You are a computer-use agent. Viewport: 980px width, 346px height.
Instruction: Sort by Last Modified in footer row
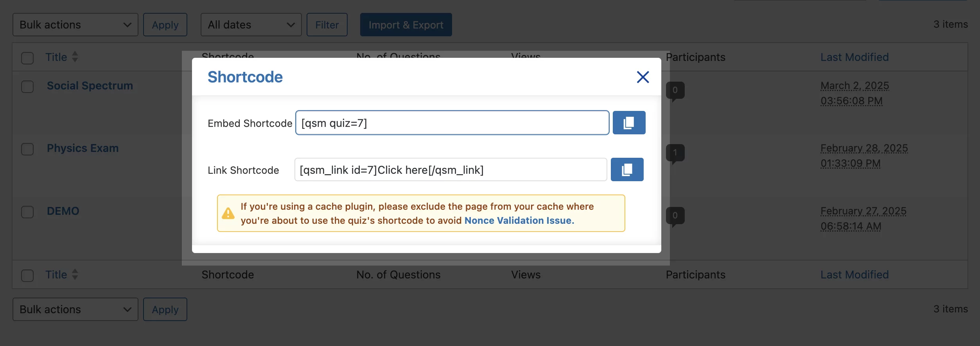click(854, 275)
